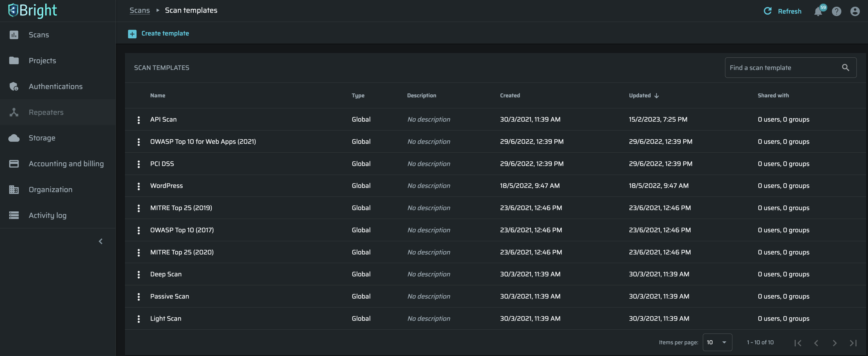Open Repeaters in the sidebar
The image size is (868, 356).
coord(46,112)
